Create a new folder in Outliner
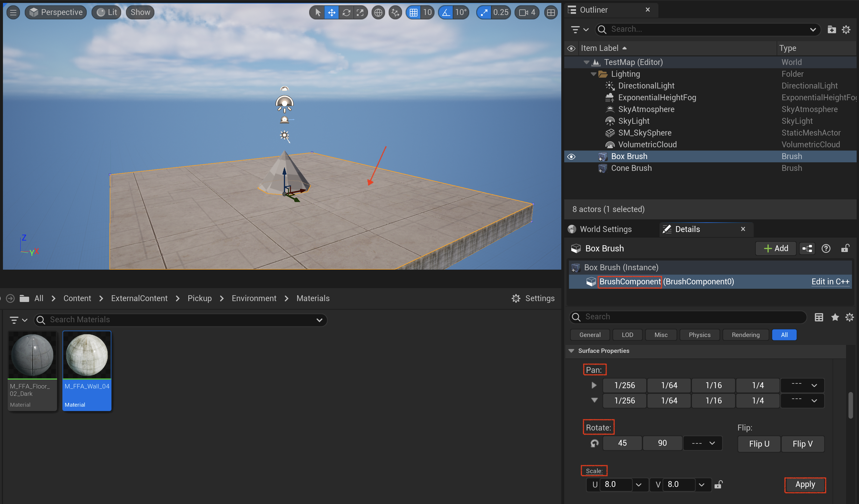Viewport: 859px width, 504px height. click(832, 30)
